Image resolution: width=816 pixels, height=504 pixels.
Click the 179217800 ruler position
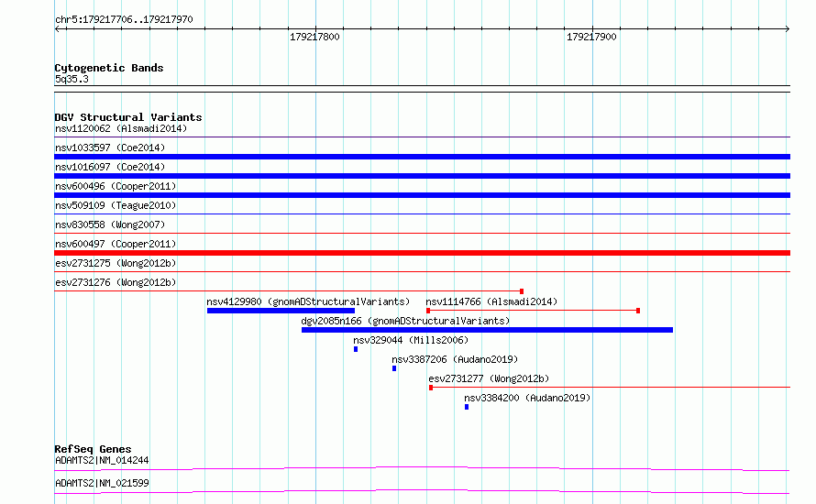click(314, 37)
